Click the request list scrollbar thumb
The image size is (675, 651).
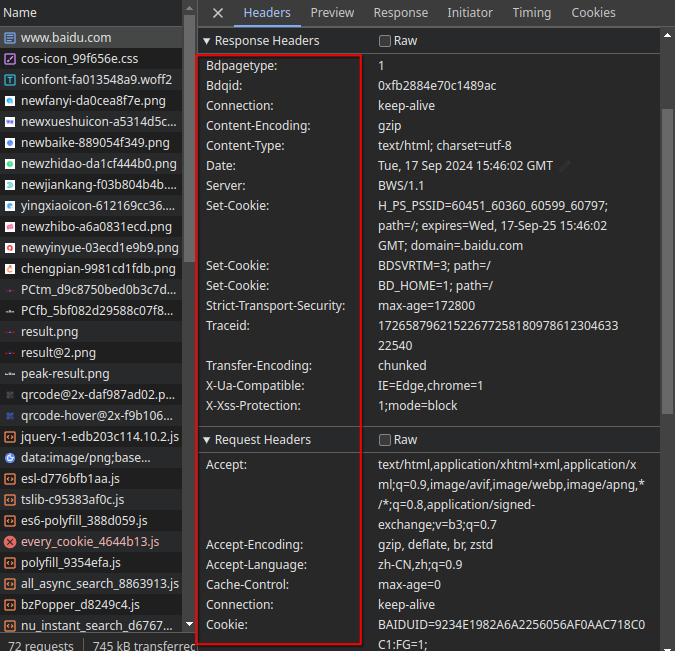[x=189, y=139]
